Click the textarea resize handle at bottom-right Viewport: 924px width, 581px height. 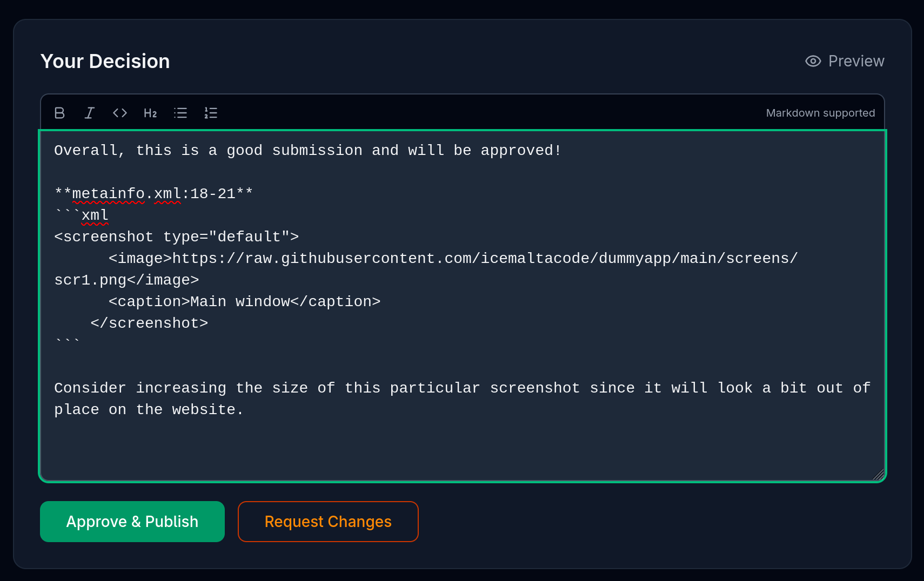[x=878, y=474]
